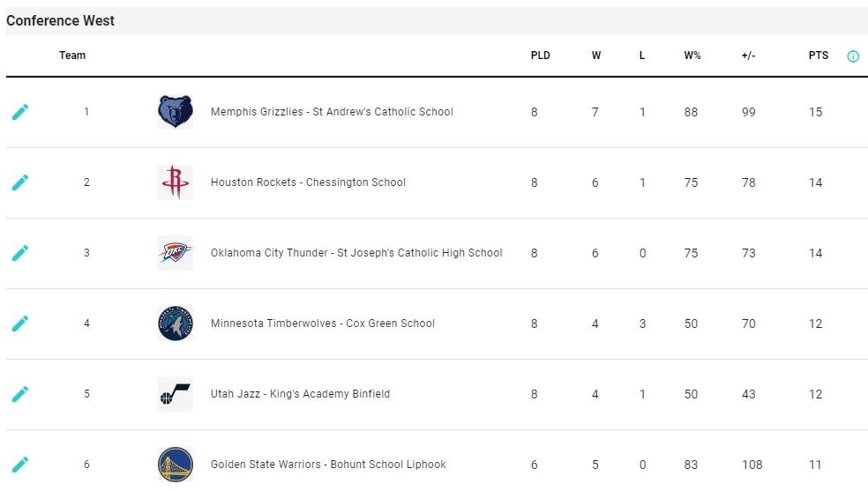Edit the Memphis Grizzlies row with pencil icon
The height and width of the screenshot is (491, 868).
pos(20,112)
